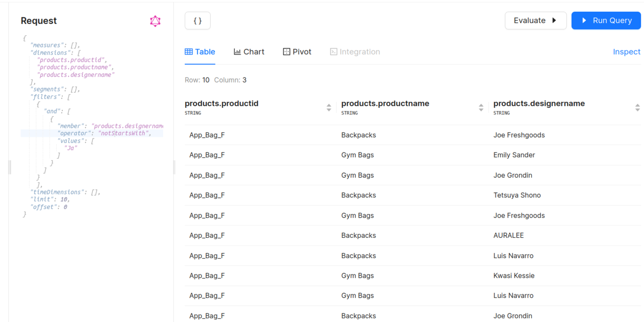Viewport: 644px width, 322px height.
Task: Click the "timeDimensions": [] line
Action: pos(65,192)
